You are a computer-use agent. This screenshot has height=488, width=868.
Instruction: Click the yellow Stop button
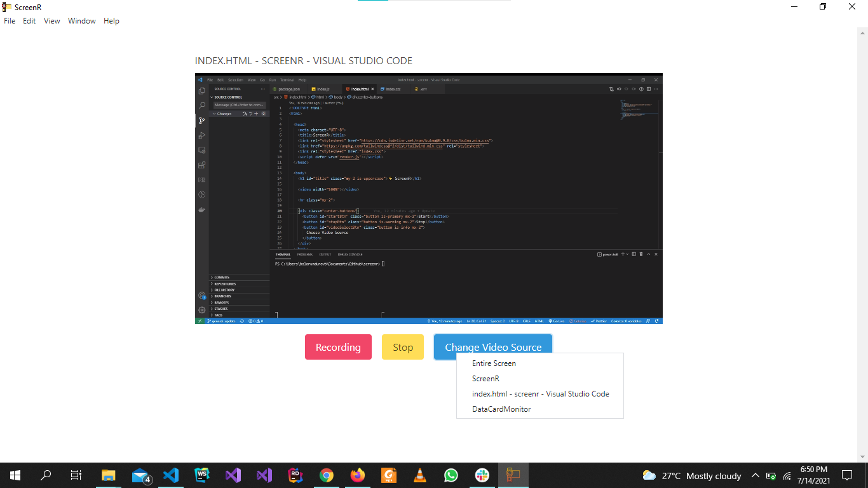point(403,347)
